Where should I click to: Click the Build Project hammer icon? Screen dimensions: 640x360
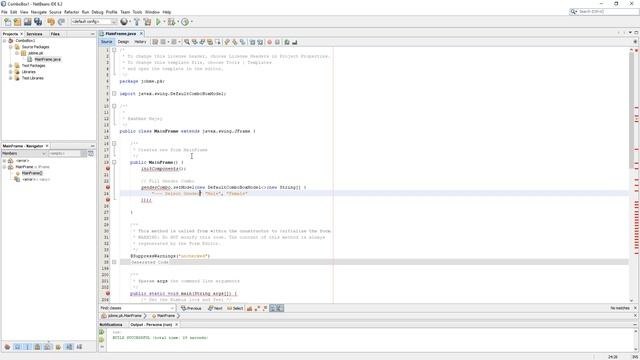(x=137, y=22)
